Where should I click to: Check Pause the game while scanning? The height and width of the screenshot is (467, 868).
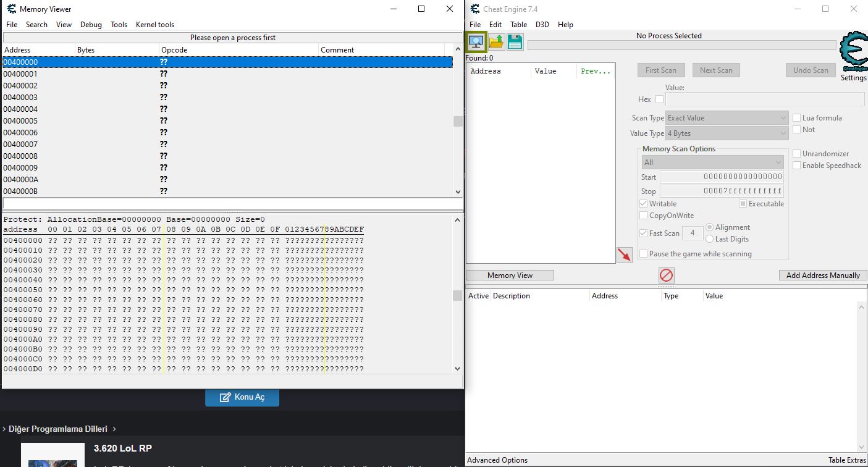(644, 254)
